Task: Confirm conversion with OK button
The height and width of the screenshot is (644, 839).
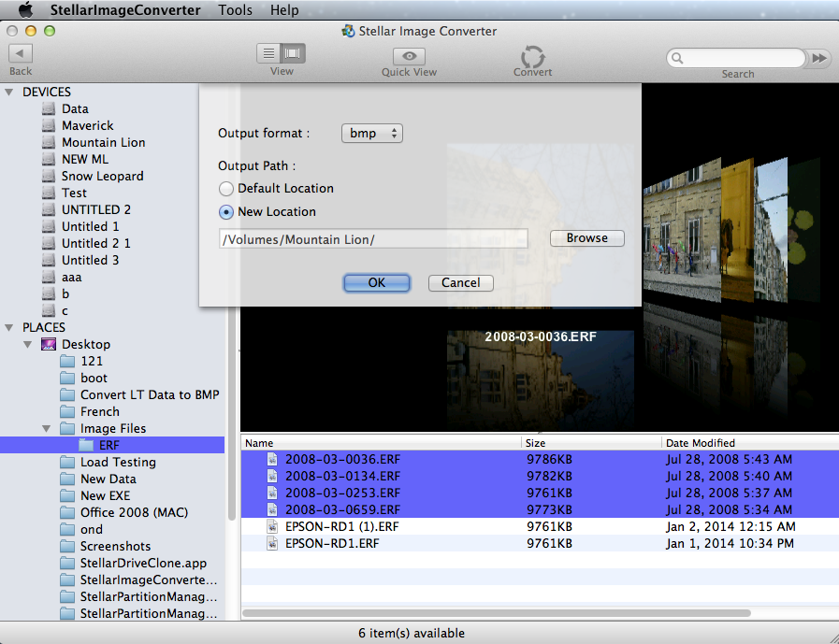Action: click(x=377, y=283)
